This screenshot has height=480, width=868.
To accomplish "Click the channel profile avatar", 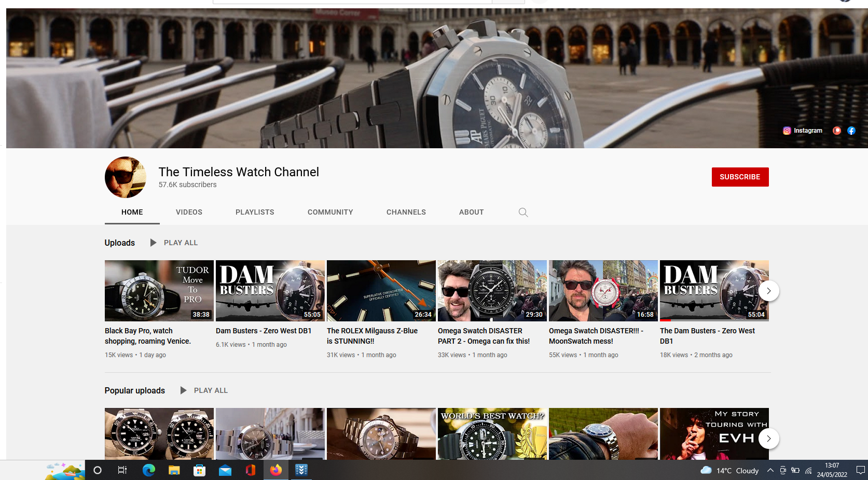I will [x=126, y=177].
